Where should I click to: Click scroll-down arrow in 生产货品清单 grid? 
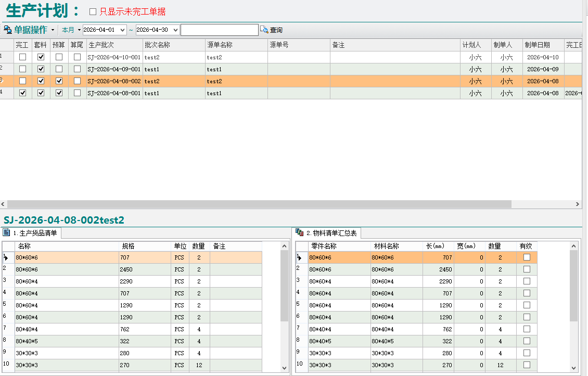[284, 368]
